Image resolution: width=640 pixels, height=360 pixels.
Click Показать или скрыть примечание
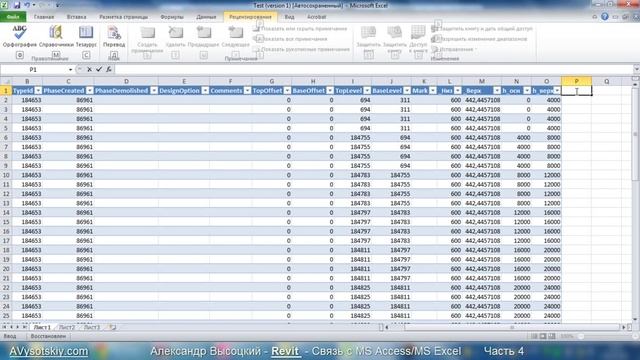300,29
